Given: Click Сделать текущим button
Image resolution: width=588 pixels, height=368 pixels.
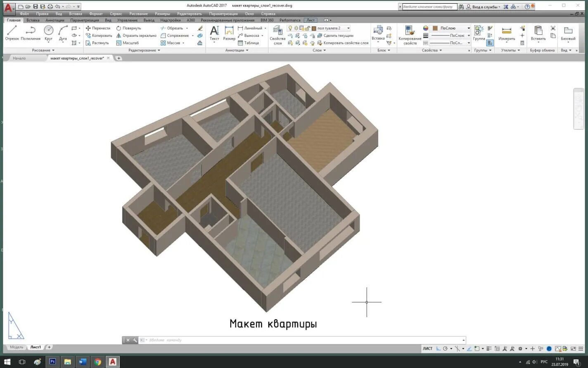Looking at the screenshot, I should (335, 36).
